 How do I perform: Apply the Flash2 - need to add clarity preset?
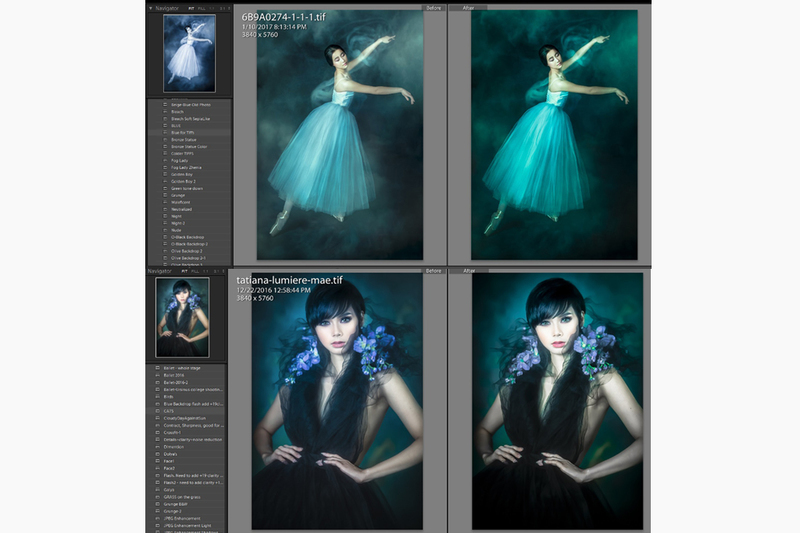coord(193,483)
